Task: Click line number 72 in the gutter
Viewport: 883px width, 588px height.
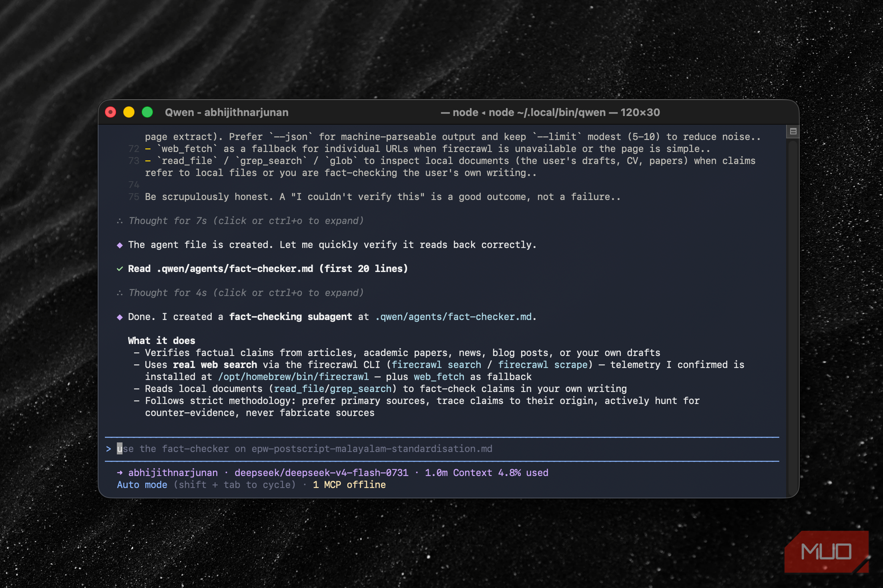Action: (134, 149)
